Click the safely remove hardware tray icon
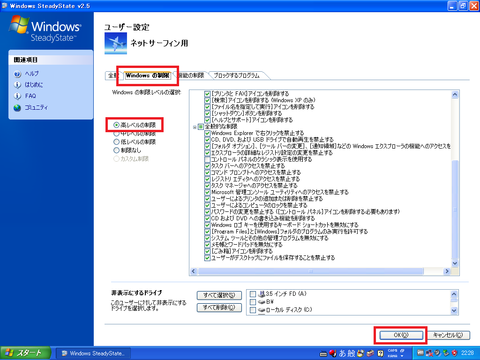Viewport: 480px width, 360px height. click(x=446, y=353)
